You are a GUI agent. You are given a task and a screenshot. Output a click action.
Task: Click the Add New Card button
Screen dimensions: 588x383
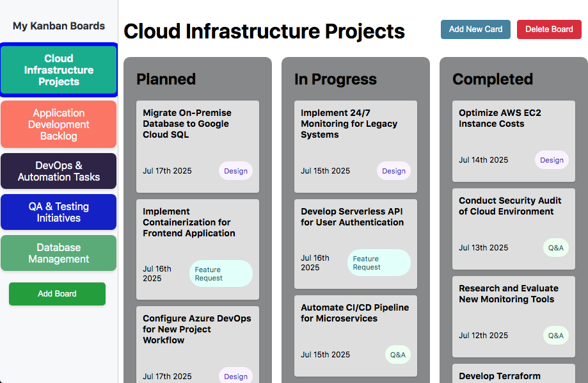[x=475, y=29]
